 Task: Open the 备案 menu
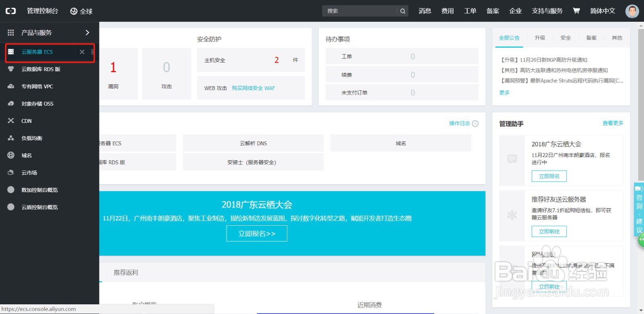point(493,11)
